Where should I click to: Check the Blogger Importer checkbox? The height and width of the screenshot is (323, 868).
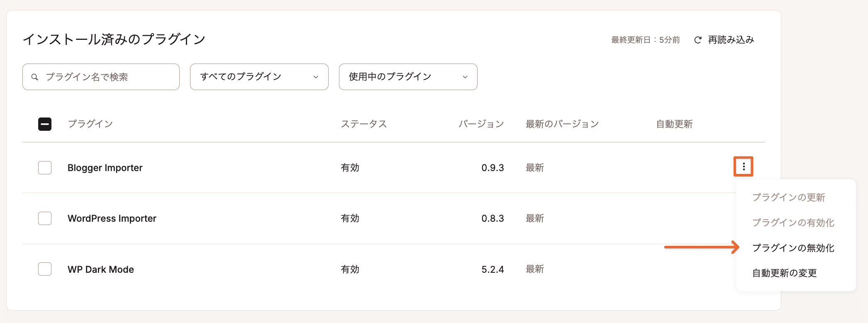[44, 167]
